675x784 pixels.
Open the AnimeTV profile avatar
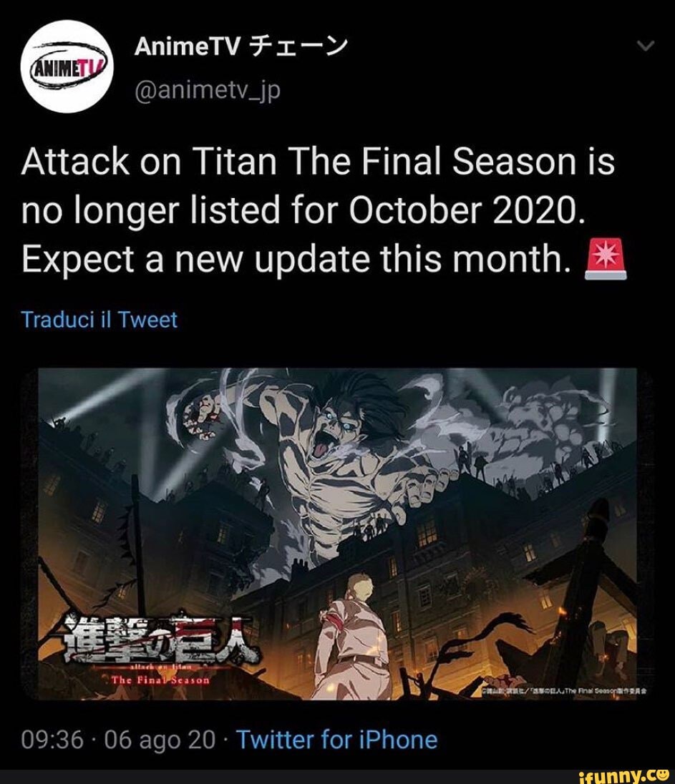[x=67, y=66]
